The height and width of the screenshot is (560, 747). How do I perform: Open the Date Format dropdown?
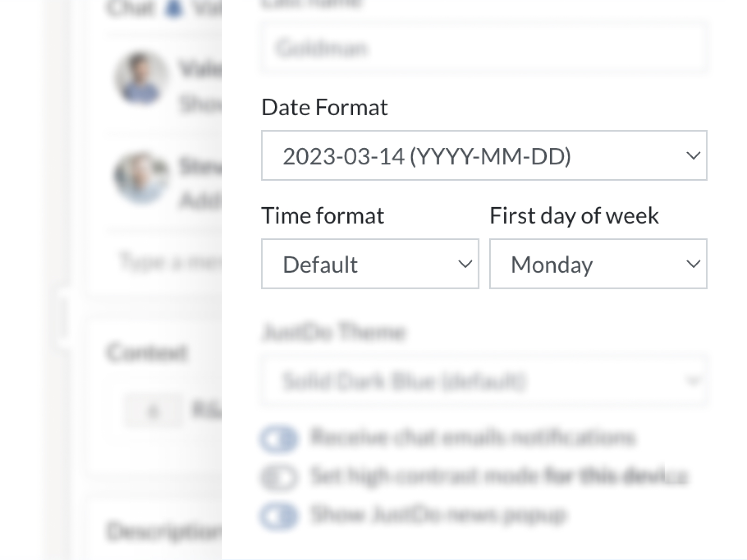click(483, 155)
